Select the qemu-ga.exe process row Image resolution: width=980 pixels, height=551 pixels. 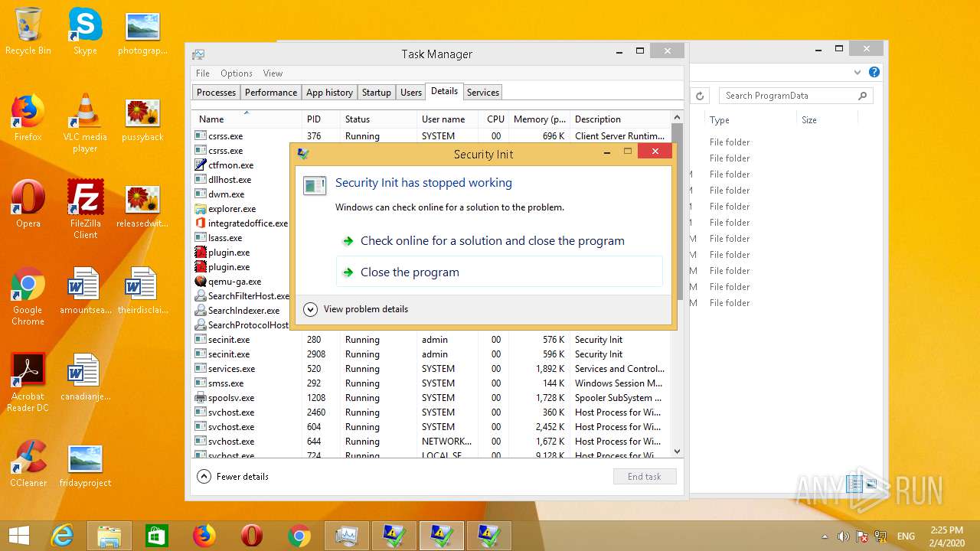(x=241, y=282)
